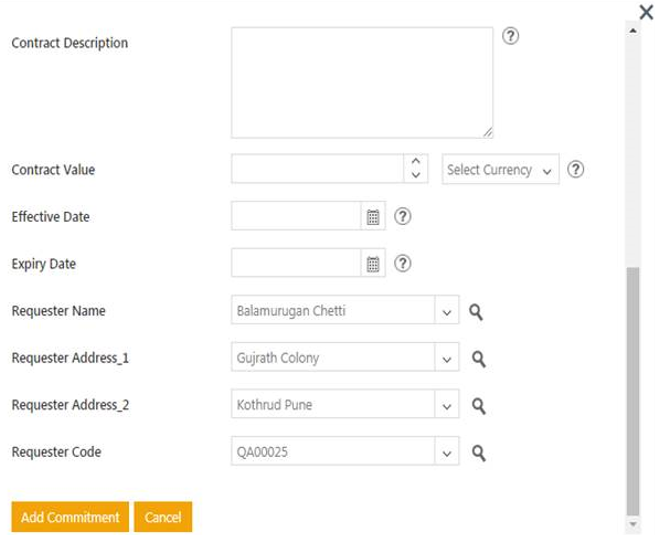Increase Contract Value with up arrow
Screen dimensions: 655x535
[x=415, y=161]
